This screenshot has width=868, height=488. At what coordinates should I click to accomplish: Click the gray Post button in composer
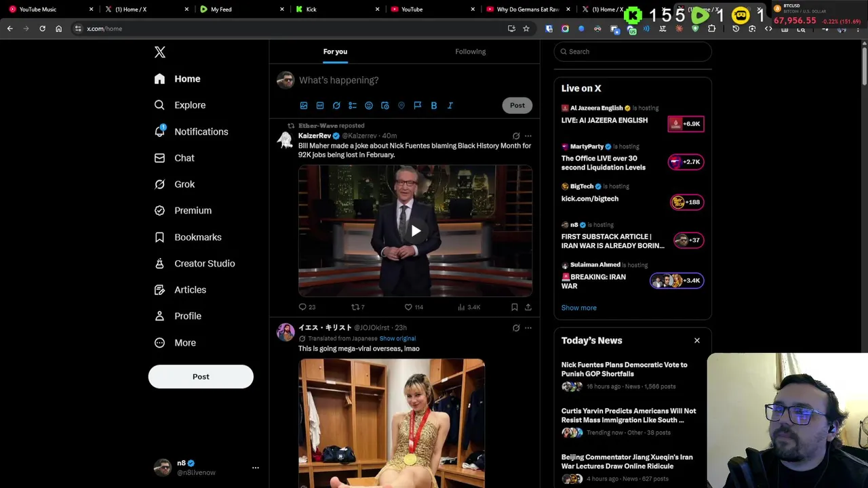517,105
